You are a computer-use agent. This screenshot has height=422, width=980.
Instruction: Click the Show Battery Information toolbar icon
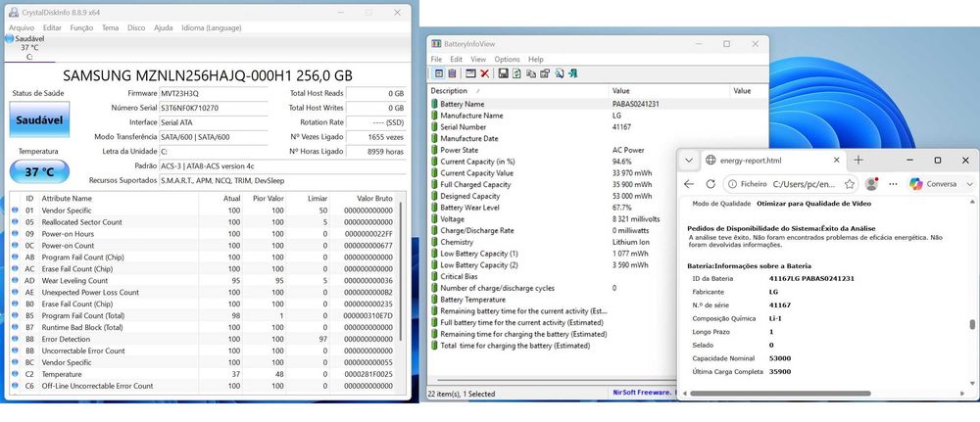click(x=439, y=73)
